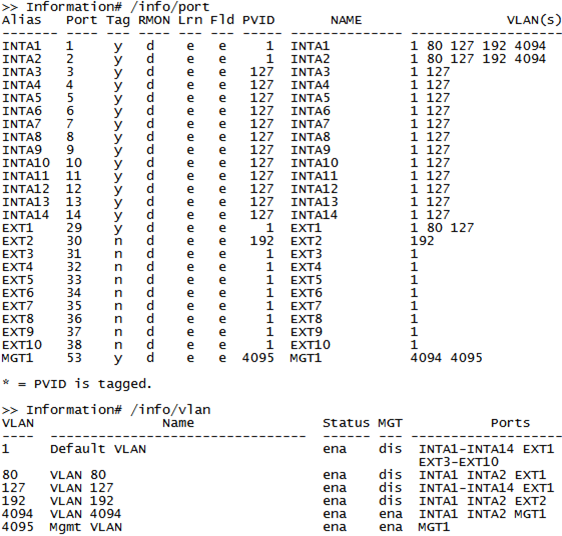562x536 pixels.
Task: Select the INTA14 alias entry
Action: (25, 215)
